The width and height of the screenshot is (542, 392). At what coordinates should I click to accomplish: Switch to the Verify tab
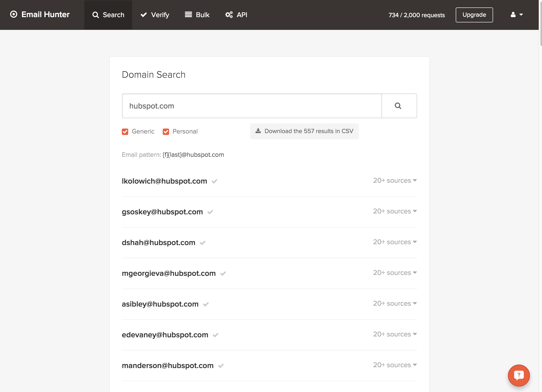point(155,15)
